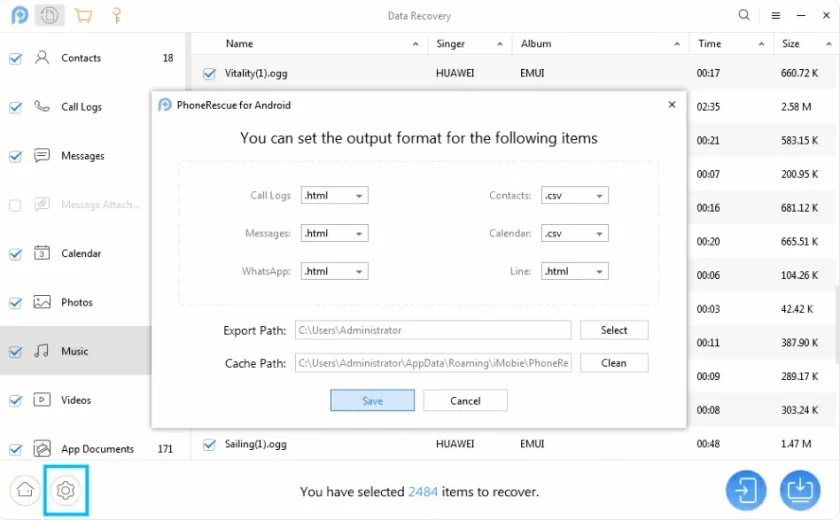Click the Photos picture icon
840x520 pixels.
[x=42, y=302]
